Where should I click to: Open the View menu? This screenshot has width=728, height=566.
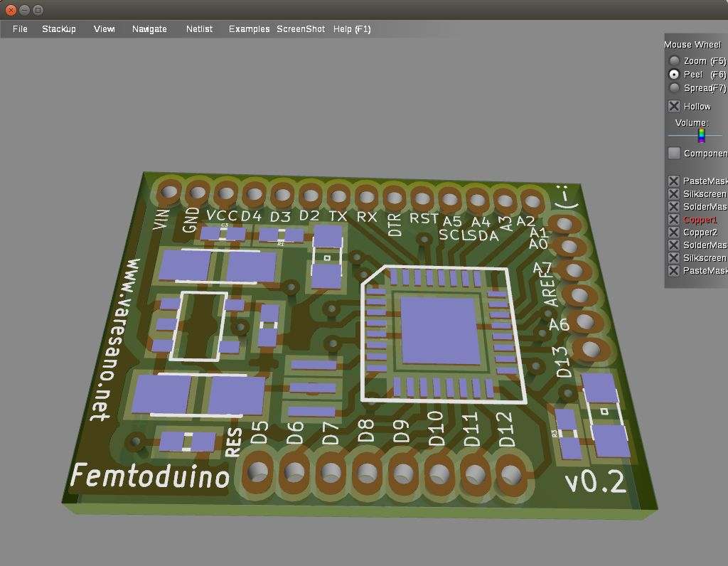(104, 28)
